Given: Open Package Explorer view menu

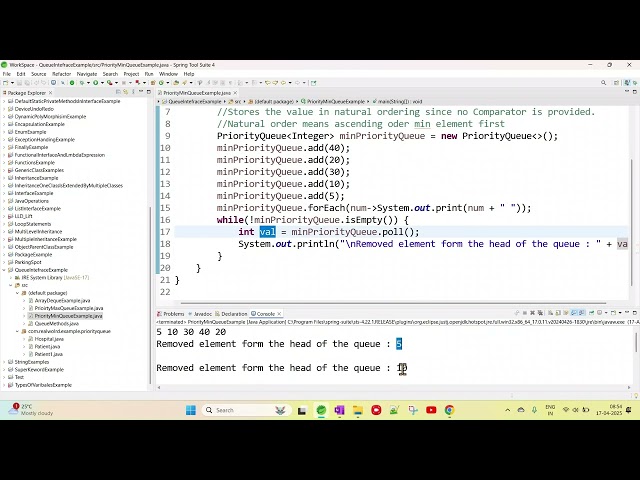Looking at the screenshot, I should click(133, 92).
